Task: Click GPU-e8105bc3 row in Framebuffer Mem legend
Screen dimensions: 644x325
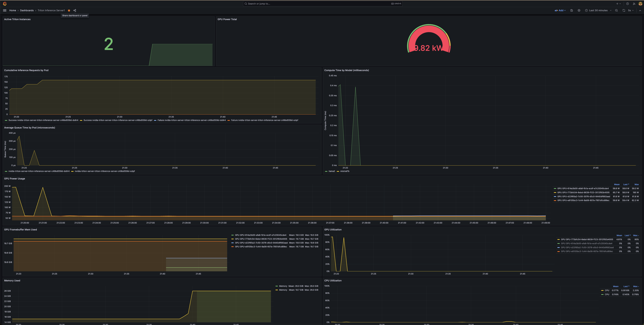Action: [275, 247]
